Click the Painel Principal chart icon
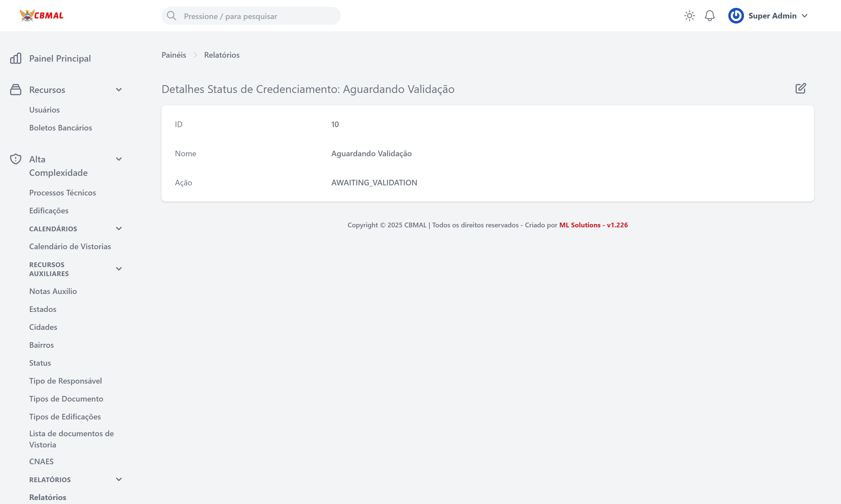This screenshot has width=841, height=504. [16, 58]
